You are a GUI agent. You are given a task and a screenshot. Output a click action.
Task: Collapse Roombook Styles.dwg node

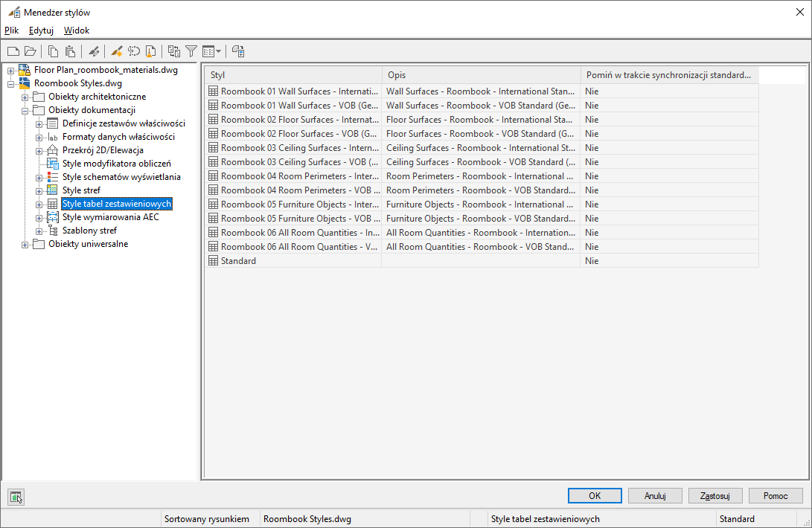coord(11,84)
